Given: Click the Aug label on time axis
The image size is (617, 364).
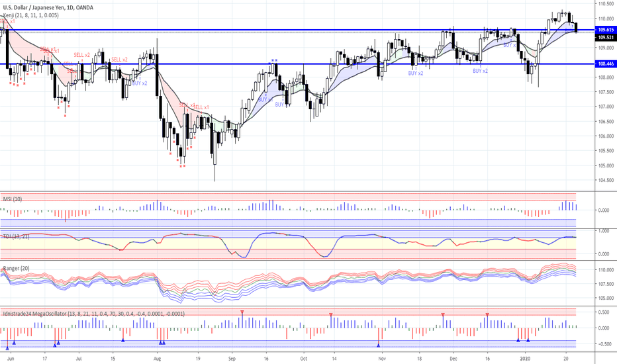Looking at the screenshot, I should (157, 357).
